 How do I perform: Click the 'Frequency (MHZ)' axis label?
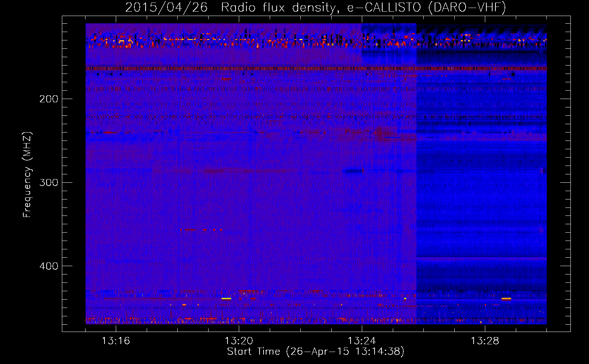(27, 174)
